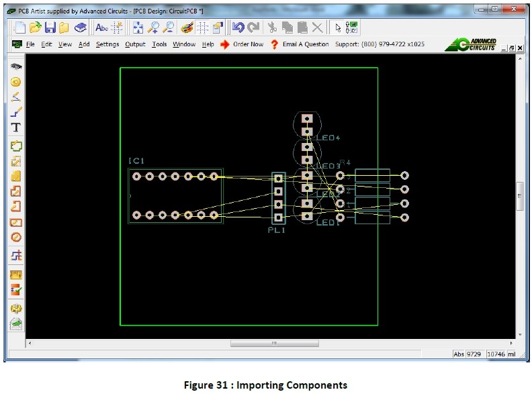Click the Redo arrow in the toolbar
Viewport: 532px width, 394px height.
click(253, 28)
